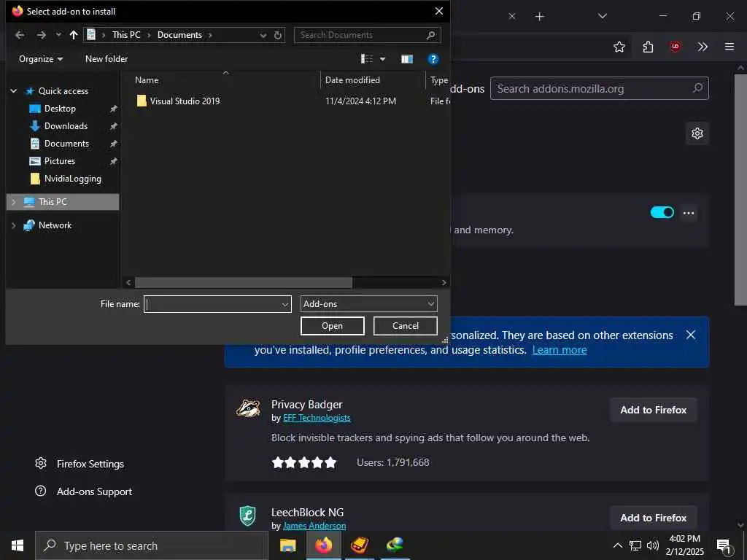Viewport: 747px width, 560px height.
Task: Open Desktop in the navigation pane
Action: pos(60,109)
